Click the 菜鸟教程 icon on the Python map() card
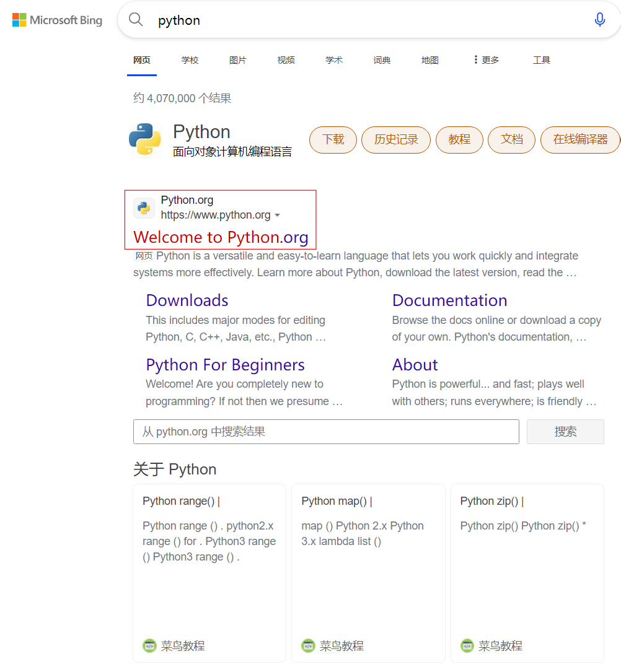Image resolution: width=621 pixels, height=672 pixels. click(x=308, y=645)
